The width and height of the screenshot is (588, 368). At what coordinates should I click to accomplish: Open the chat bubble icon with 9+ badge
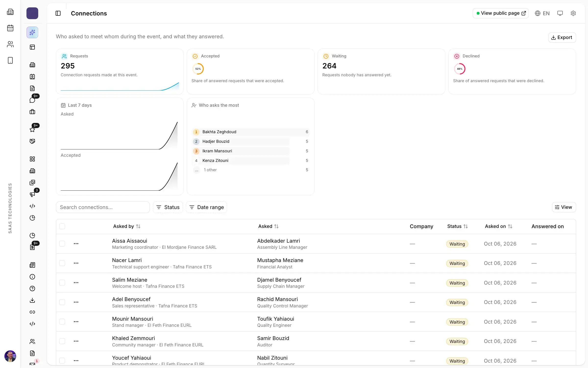pos(32,100)
